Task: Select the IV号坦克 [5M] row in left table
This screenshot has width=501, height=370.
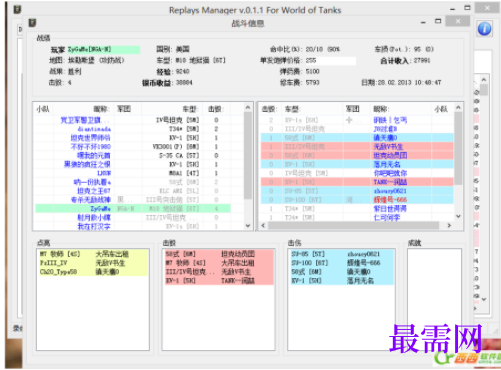Action: [x=133, y=120]
